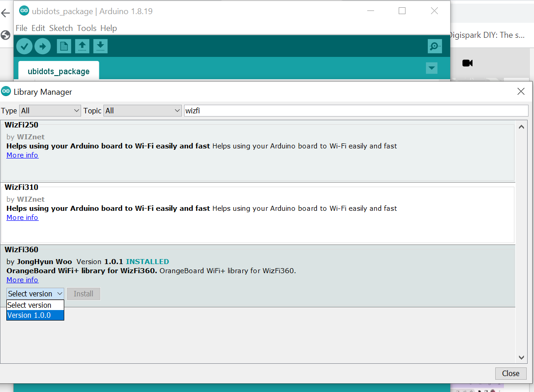
Task: Click the Upload arrow icon
Action: point(42,46)
